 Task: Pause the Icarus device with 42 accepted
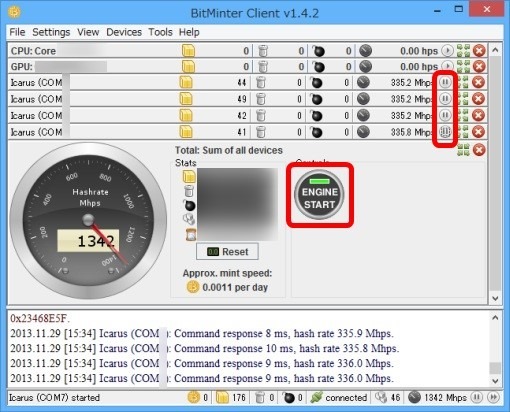pos(445,115)
